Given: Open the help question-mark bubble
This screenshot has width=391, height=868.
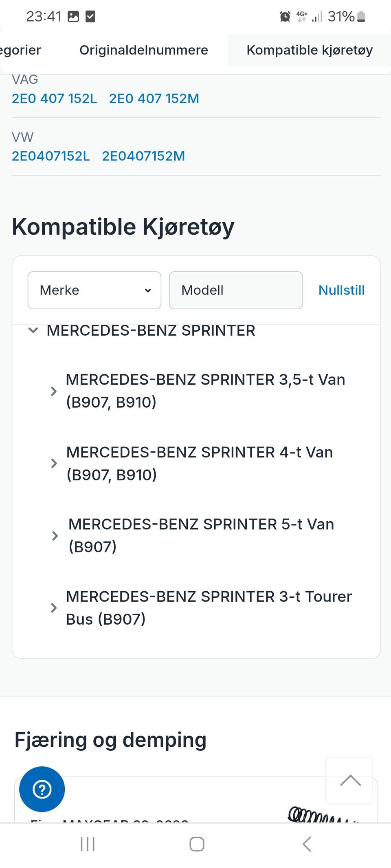Looking at the screenshot, I should [42, 789].
